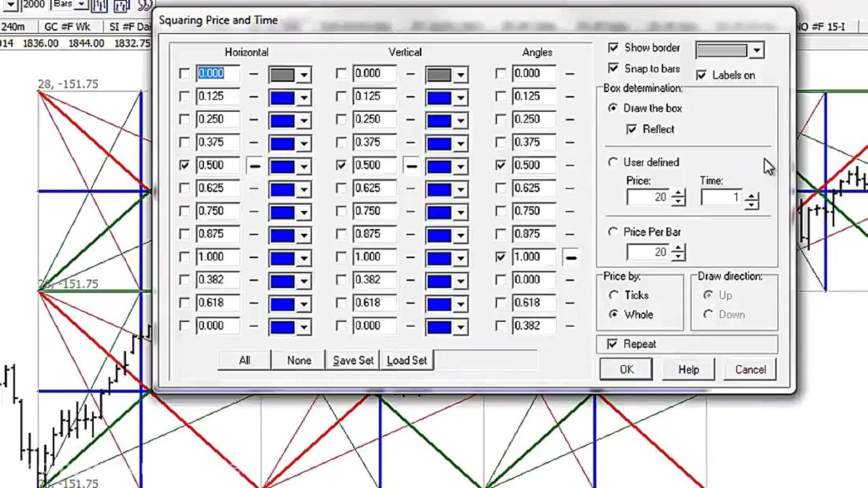Switch Price by to Ticks
Image resolution: width=868 pixels, height=488 pixels.
click(614, 295)
